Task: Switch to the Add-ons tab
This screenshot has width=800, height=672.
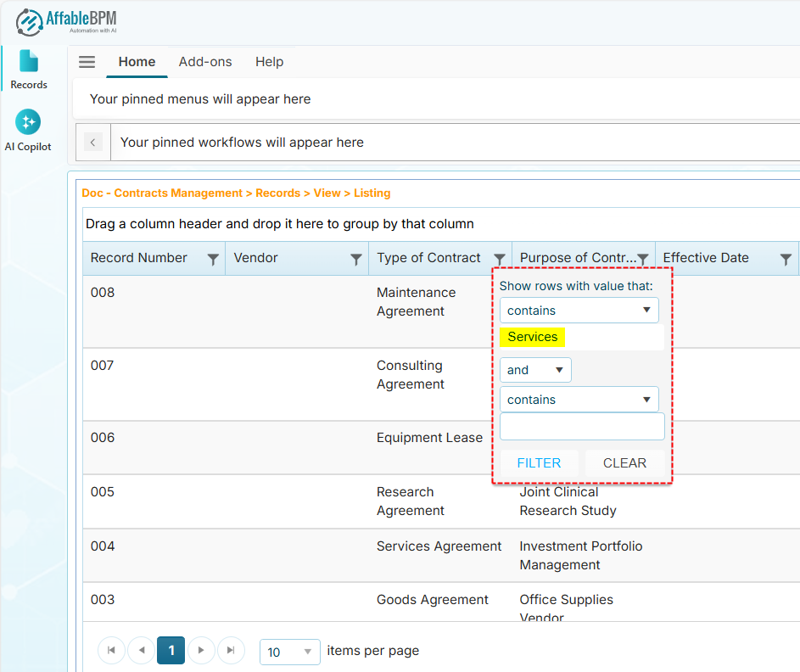Action: tap(205, 61)
